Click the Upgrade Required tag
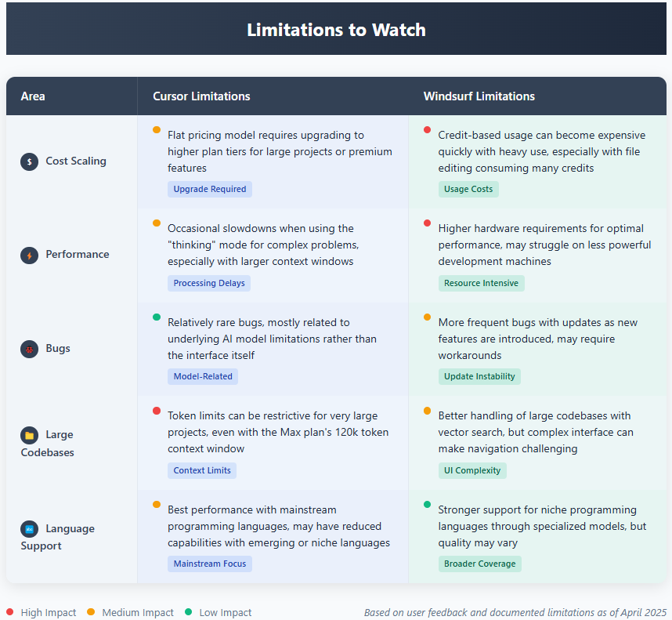Image resolution: width=672 pixels, height=620 pixels. 210,189
